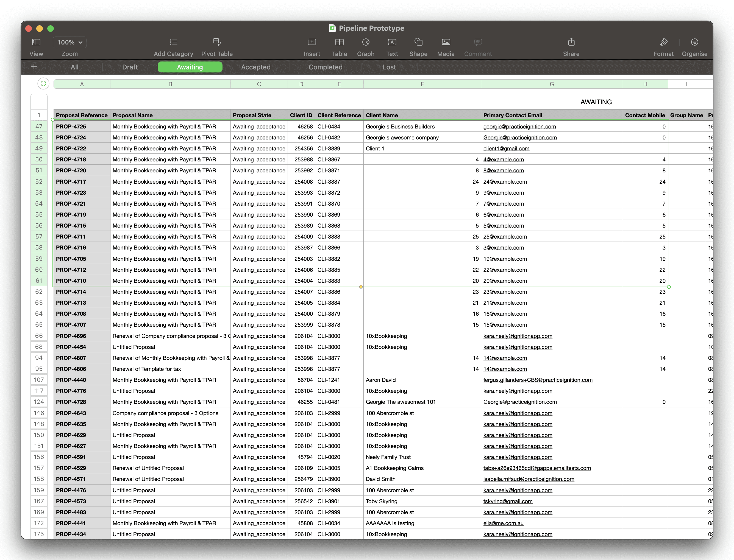Screen dimensions: 734x560
Task: Click the Text box icon
Action: [x=392, y=42]
